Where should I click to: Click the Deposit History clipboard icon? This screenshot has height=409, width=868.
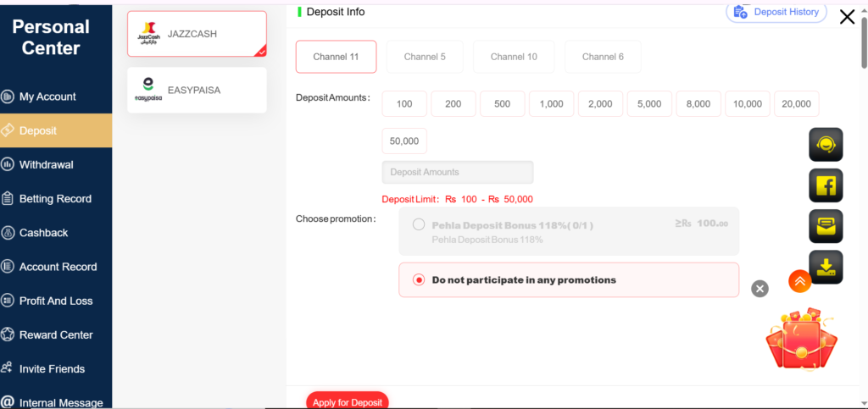click(740, 12)
